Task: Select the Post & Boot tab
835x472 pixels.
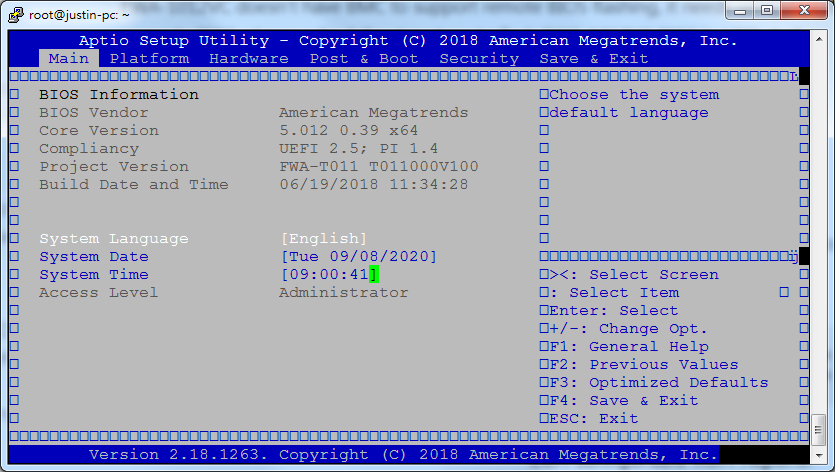Action: click(364, 59)
